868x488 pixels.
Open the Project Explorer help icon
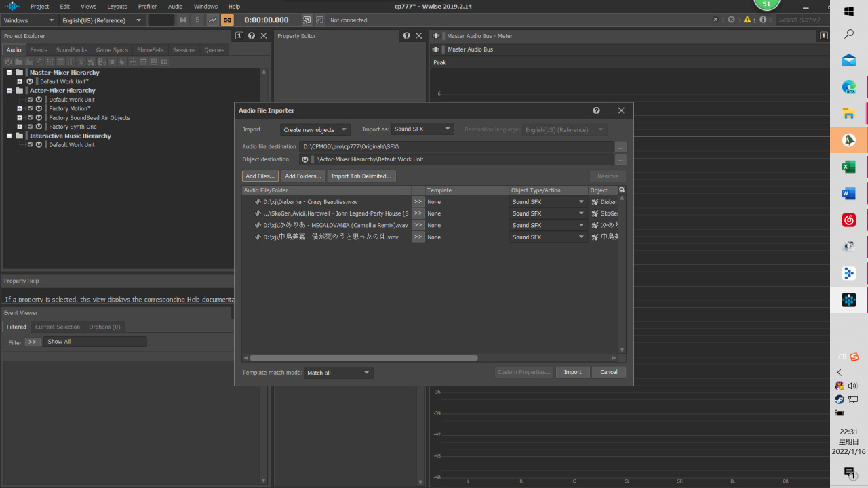point(252,35)
